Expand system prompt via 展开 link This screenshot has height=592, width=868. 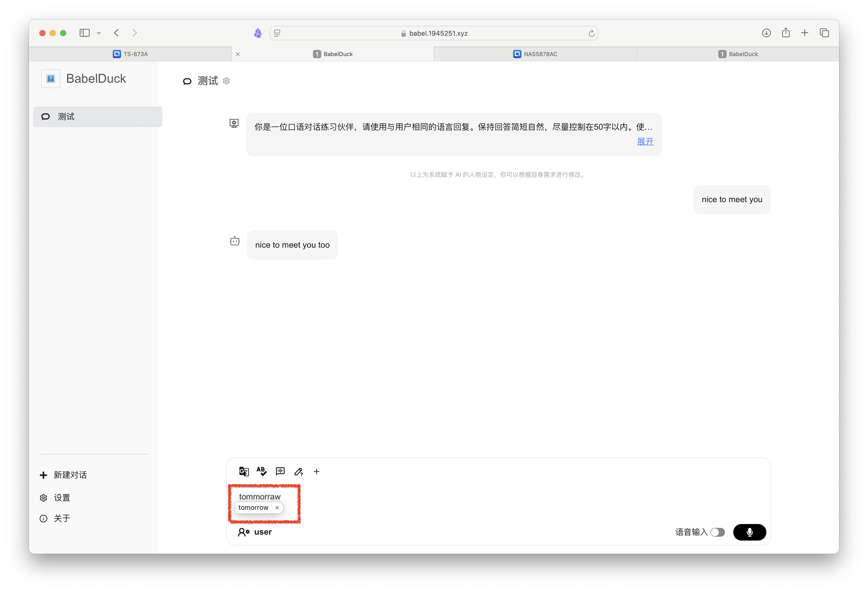tap(645, 141)
